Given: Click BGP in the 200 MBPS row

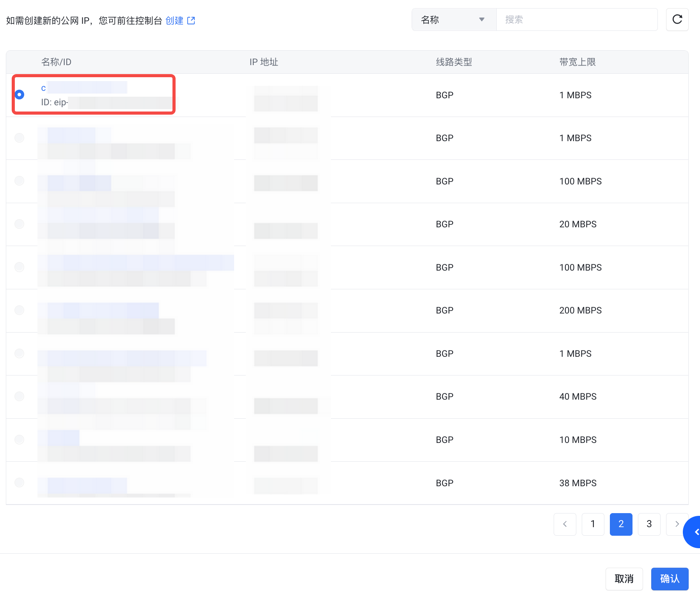Looking at the screenshot, I should tap(444, 310).
